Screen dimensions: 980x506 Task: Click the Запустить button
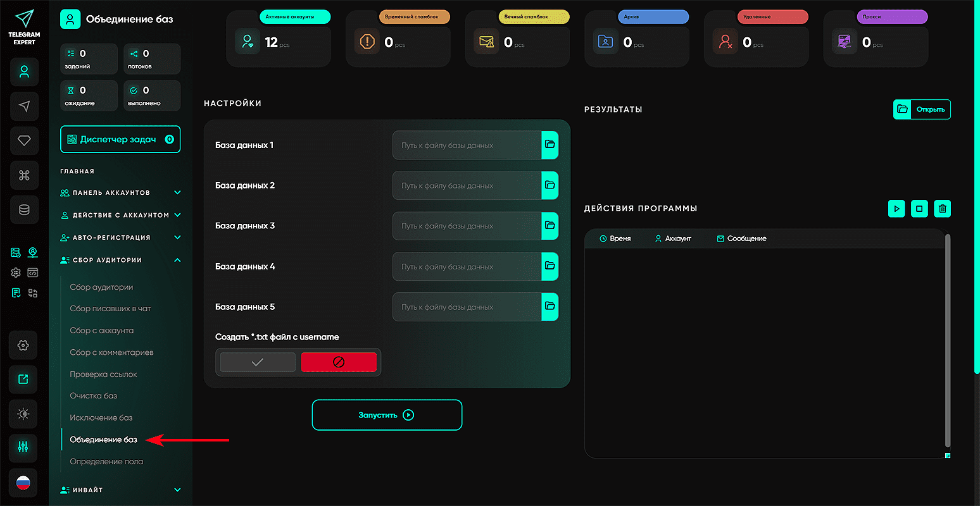[x=387, y=416]
